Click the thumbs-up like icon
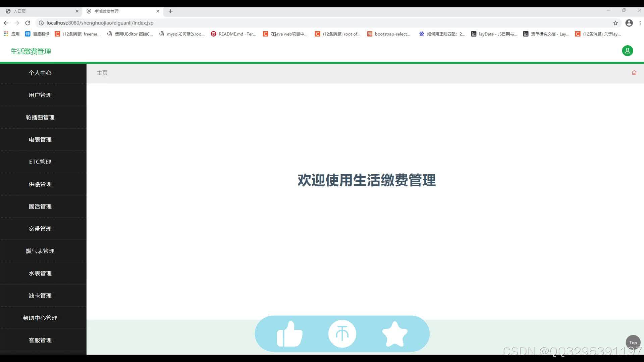 [289, 334]
